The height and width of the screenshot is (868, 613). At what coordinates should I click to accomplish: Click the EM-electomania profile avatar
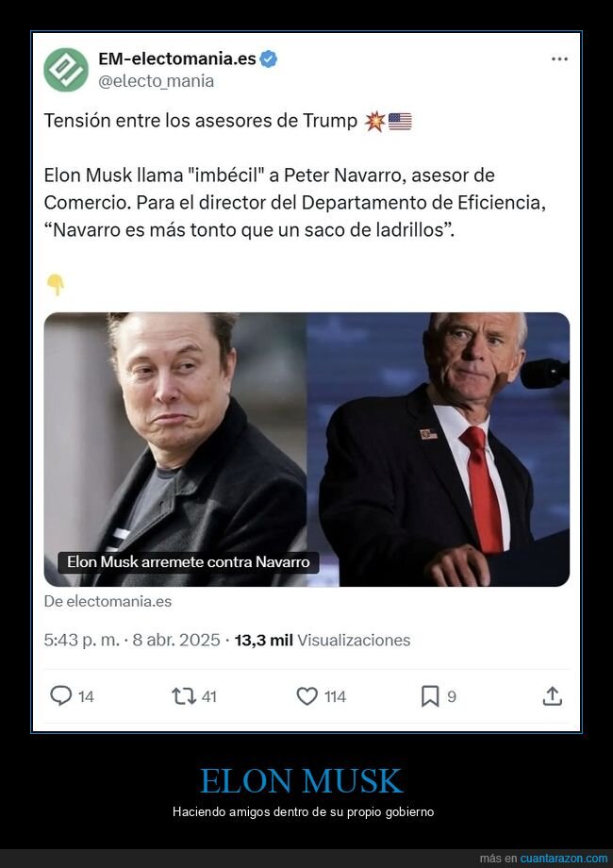tap(66, 70)
